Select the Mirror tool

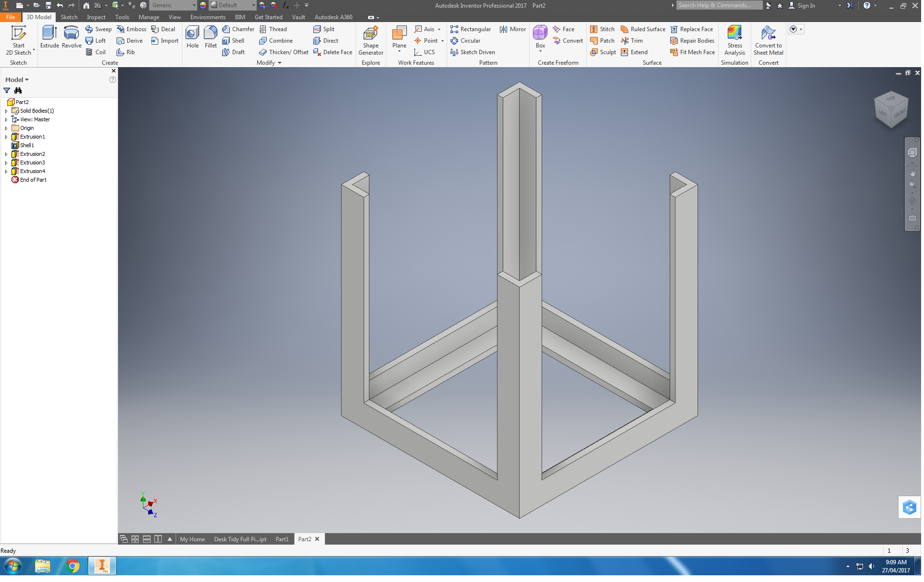(x=513, y=29)
